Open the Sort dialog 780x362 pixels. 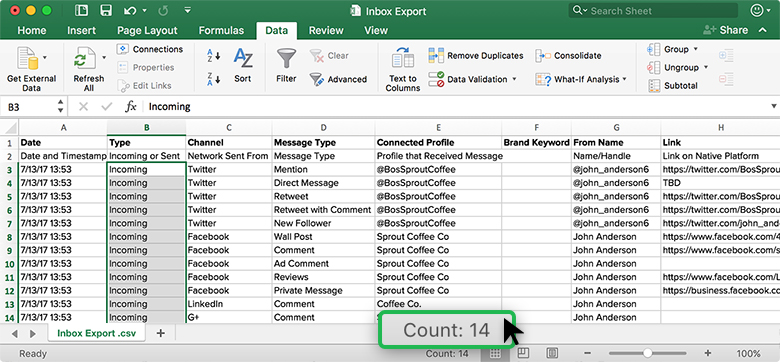coord(243,66)
